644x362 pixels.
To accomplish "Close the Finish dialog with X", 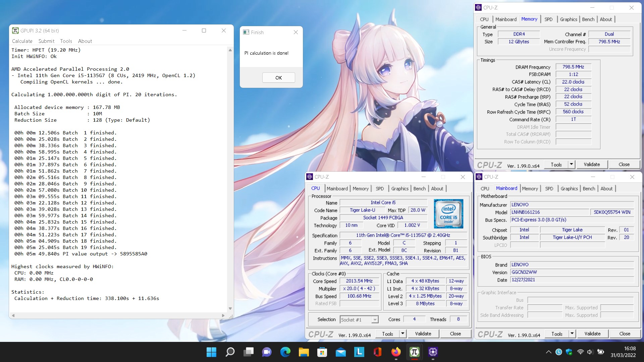I will [x=296, y=32].
